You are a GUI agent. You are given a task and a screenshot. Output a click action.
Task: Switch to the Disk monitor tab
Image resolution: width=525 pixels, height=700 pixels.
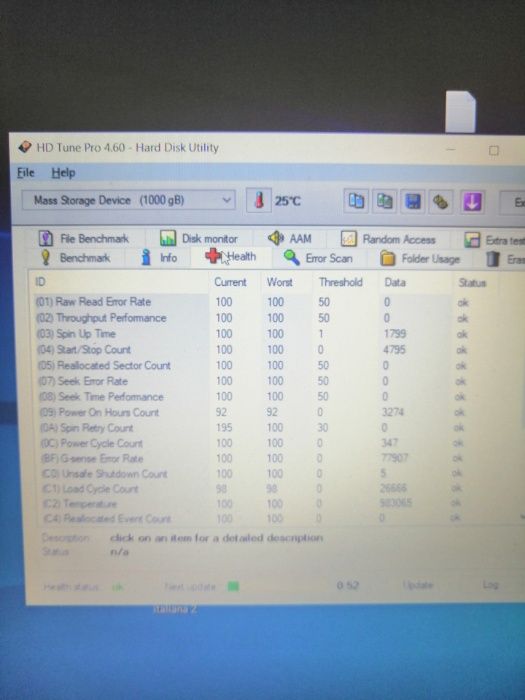(200, 239)
